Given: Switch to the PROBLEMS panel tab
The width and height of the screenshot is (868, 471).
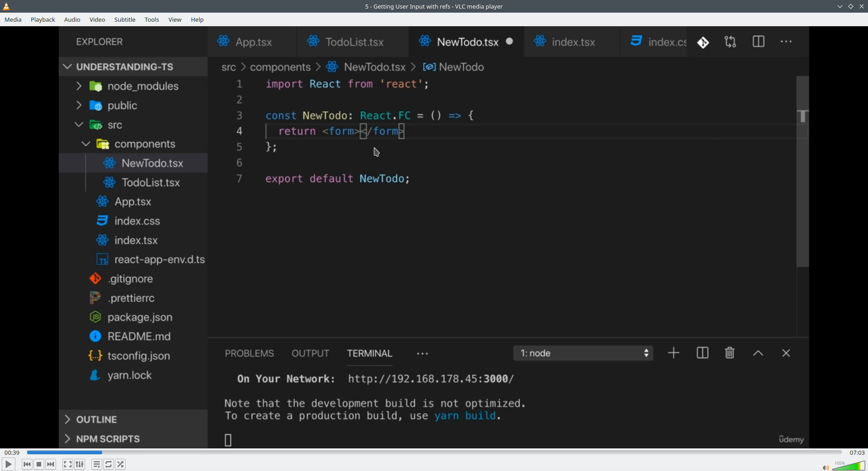Looking at the screenshot, I should click(250, 353).
